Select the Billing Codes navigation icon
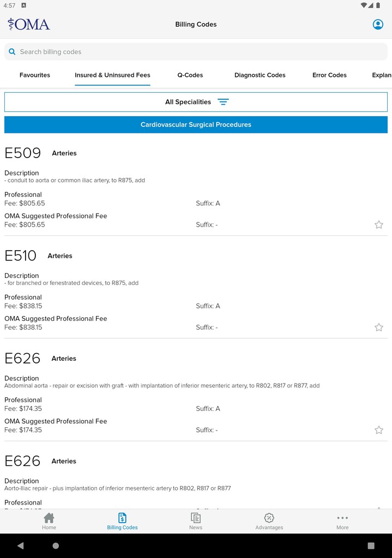The height and width of the screenshot is (558, 392). pyautogui.click(x=122, y=518)
